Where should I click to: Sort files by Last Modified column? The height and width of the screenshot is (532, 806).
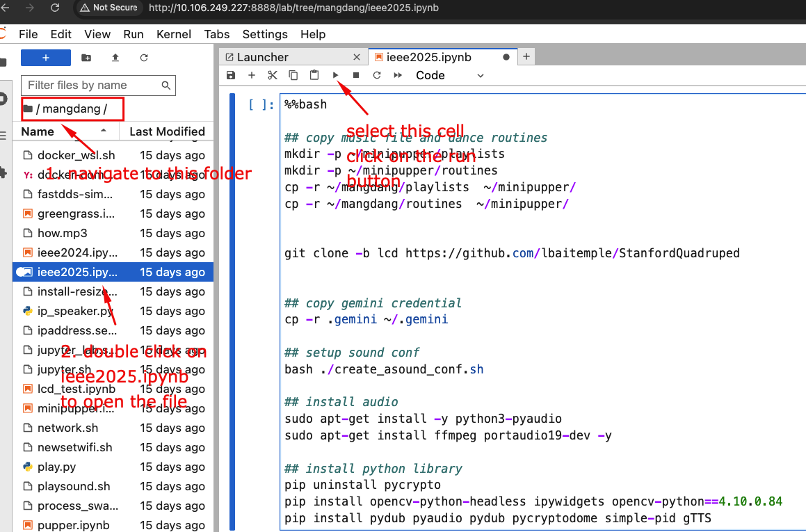coord(167,131)
